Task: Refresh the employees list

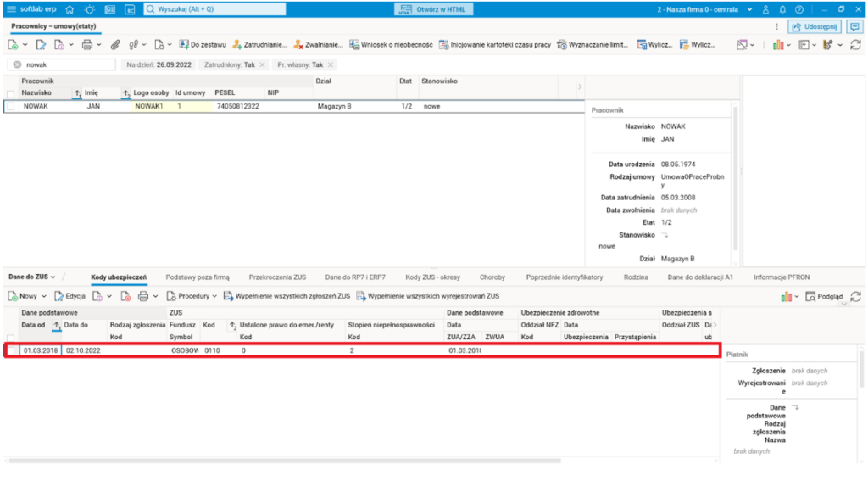Action: [856, 45]
